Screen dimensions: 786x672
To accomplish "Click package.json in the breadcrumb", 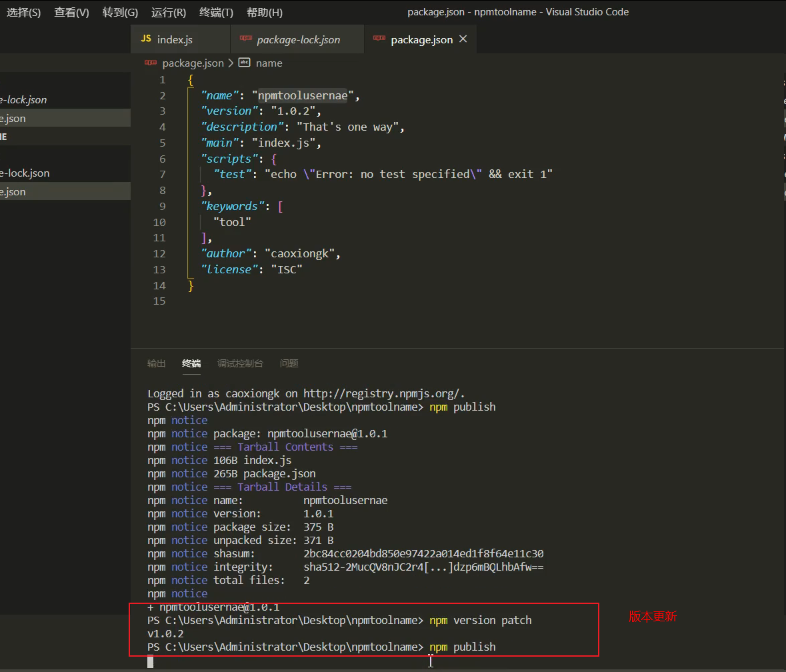I will tap(193, 63).
